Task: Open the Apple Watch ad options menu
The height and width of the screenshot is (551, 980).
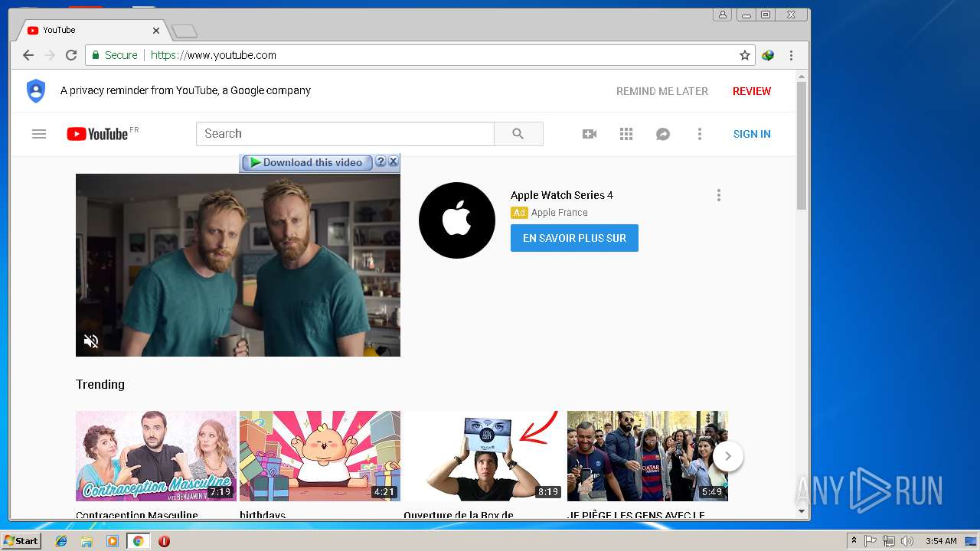Action: point(718,195)
